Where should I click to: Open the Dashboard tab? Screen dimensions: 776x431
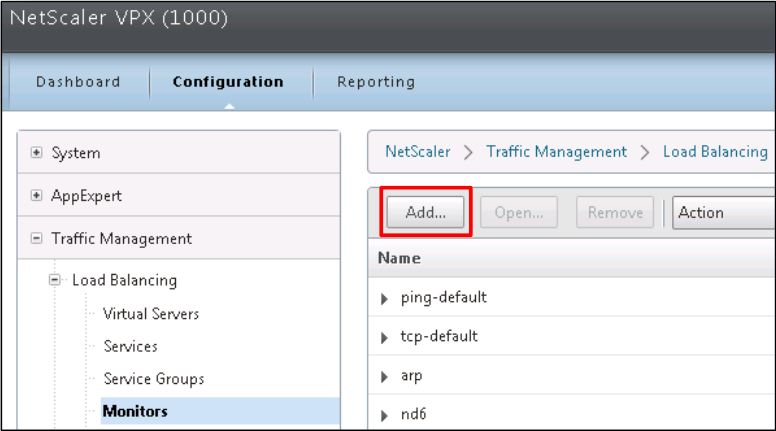(78, 82)
